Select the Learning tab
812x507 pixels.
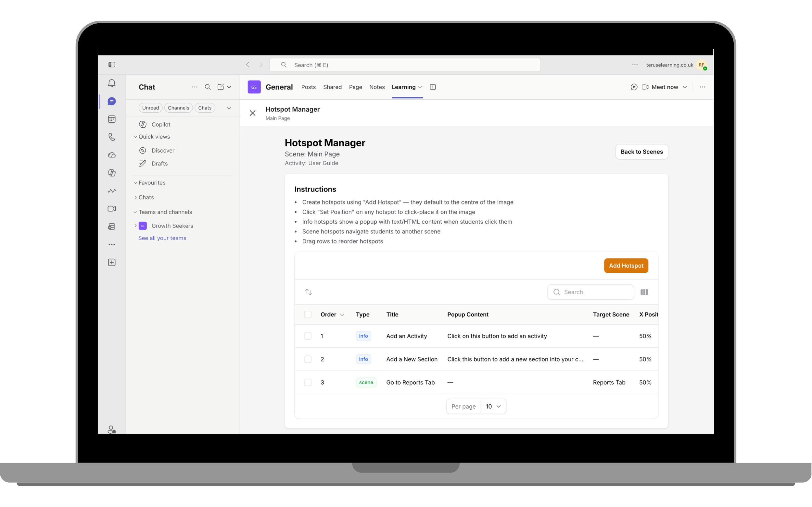click(x=403, y=87)
